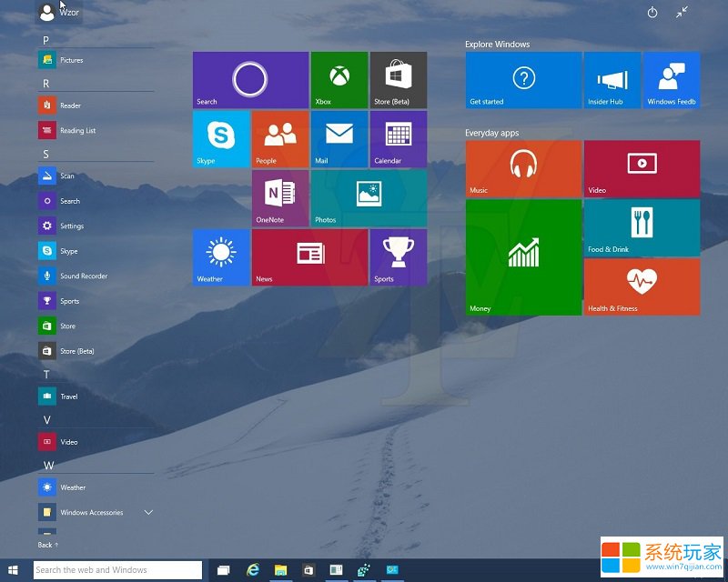Open the Music tile
Image resolution: width=728 pixels, height=582 pixels.
click(524, 169)
